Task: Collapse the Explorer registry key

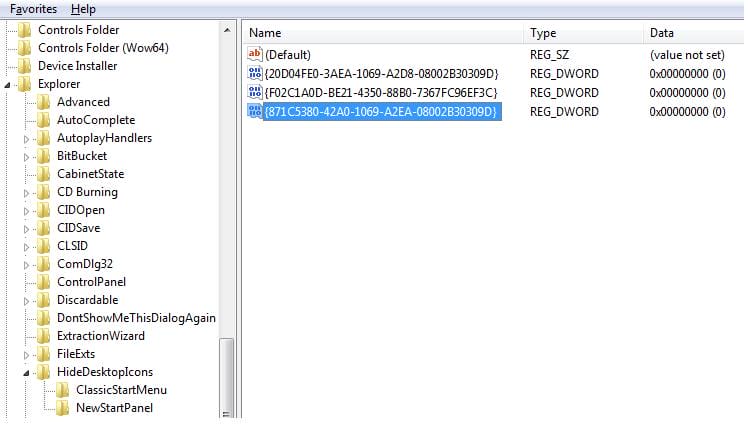Action: [x=9, y=84]
